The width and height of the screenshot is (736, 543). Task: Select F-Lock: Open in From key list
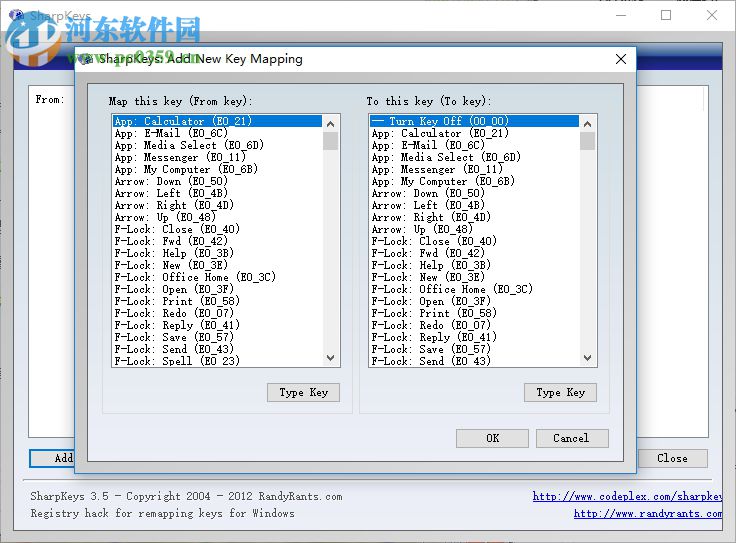coord(217,290)
